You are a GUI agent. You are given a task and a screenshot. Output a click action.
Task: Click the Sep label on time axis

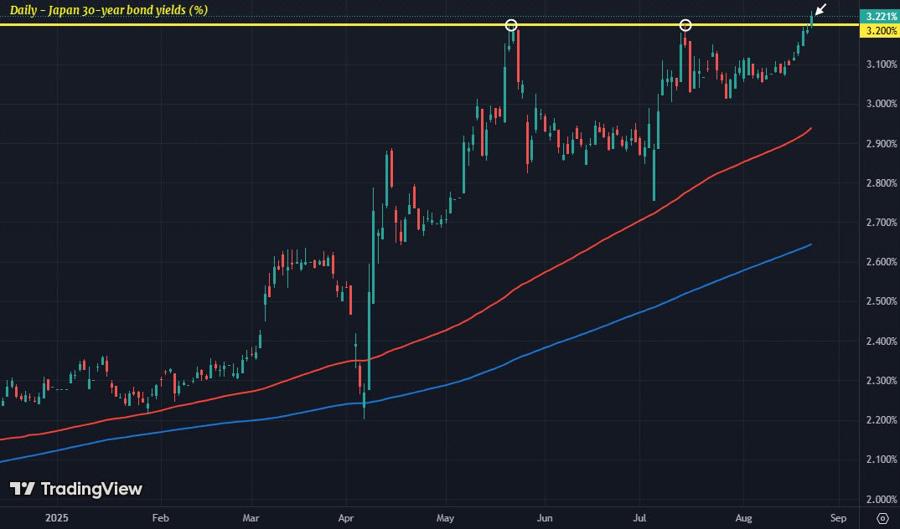(838, 518)
